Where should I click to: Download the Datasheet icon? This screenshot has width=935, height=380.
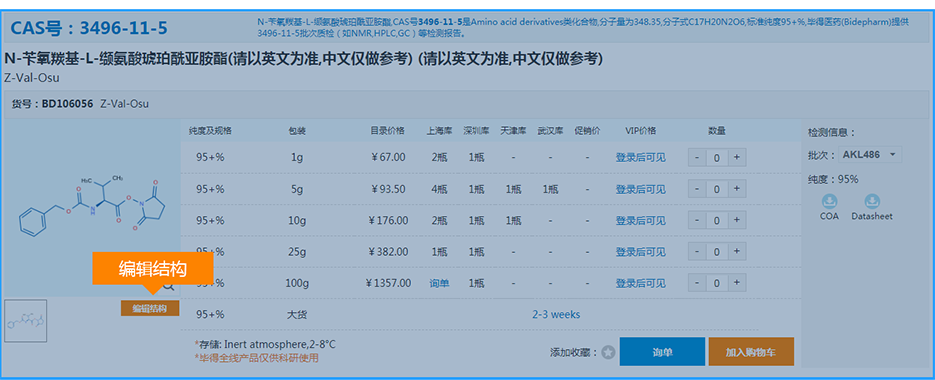coord(872,202)
